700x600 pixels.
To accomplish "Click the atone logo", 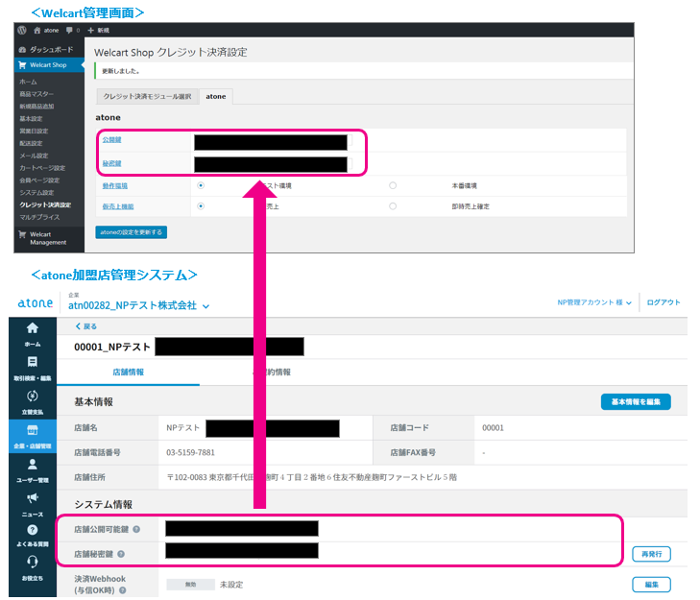I will 35,303.
